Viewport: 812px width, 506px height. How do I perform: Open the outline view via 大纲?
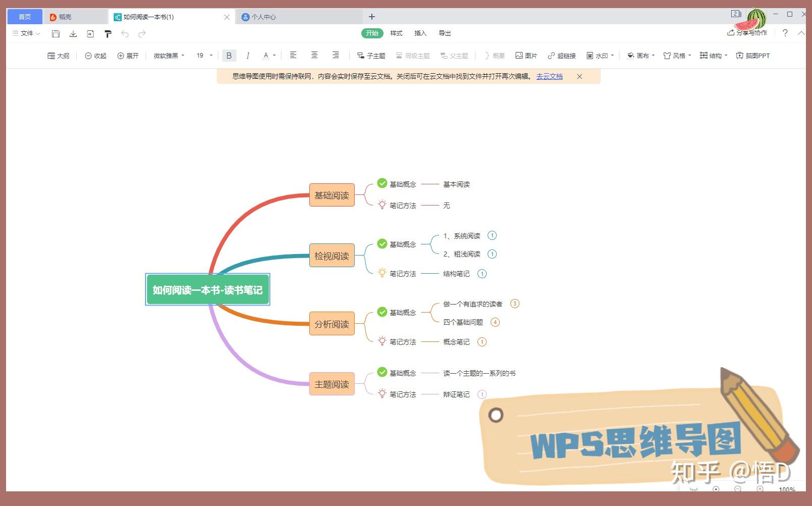58,56
